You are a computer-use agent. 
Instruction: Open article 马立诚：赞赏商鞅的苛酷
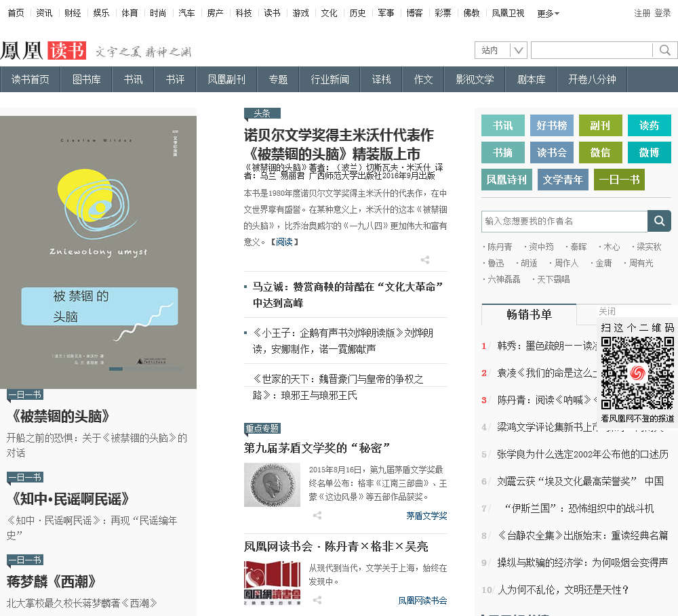(348, 295)
